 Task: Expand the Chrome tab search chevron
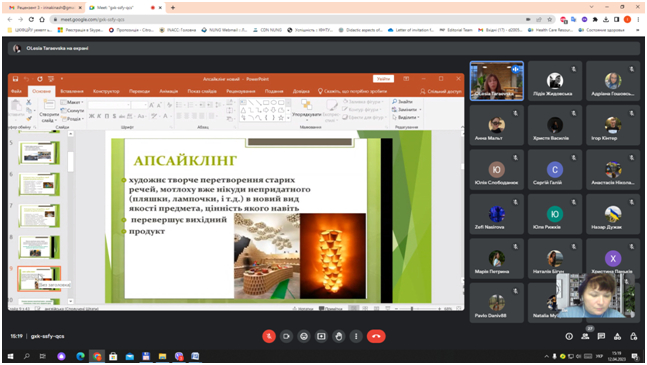point(591,7)
